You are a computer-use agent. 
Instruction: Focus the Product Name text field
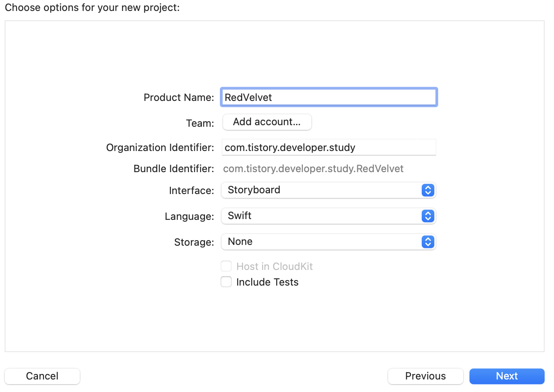pyautogui.click(x=329, y=97)
